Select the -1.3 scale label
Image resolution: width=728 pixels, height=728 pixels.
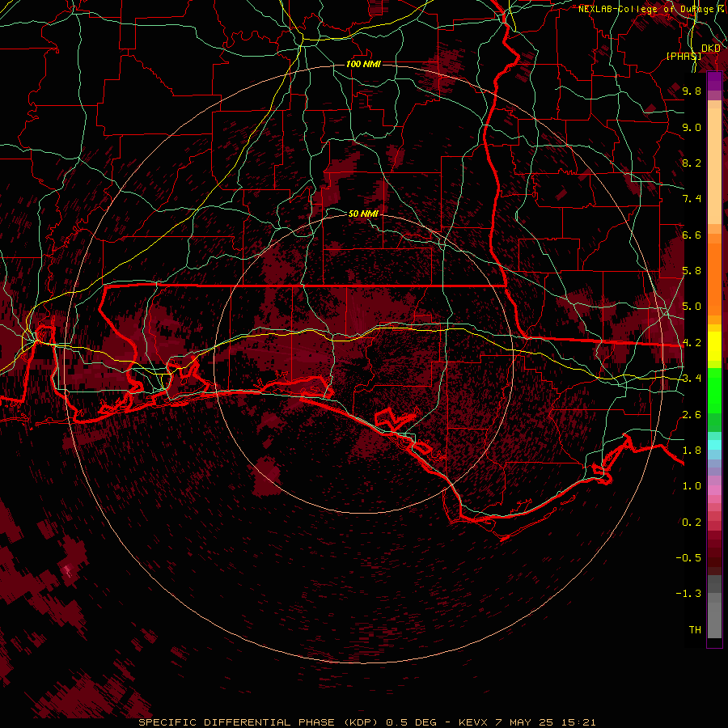point(688,594)
